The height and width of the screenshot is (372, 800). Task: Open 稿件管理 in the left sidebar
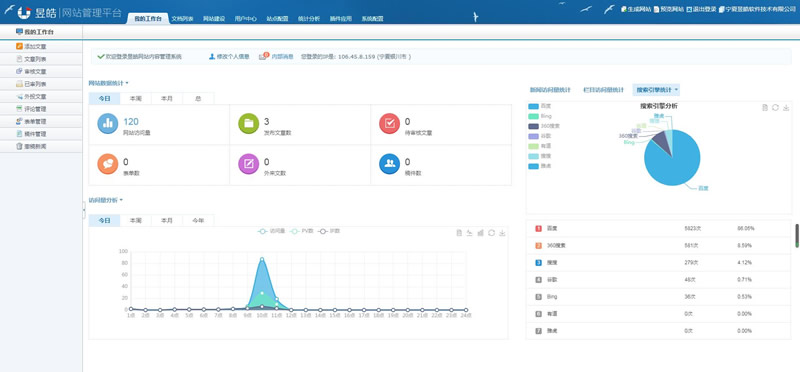tap(41, 134)
